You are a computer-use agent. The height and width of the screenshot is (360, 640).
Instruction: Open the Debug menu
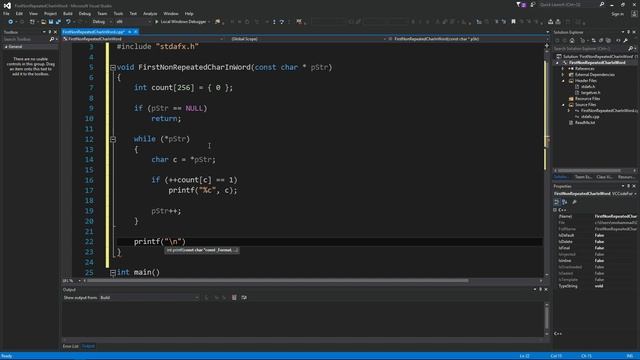(x=84, y=13)
